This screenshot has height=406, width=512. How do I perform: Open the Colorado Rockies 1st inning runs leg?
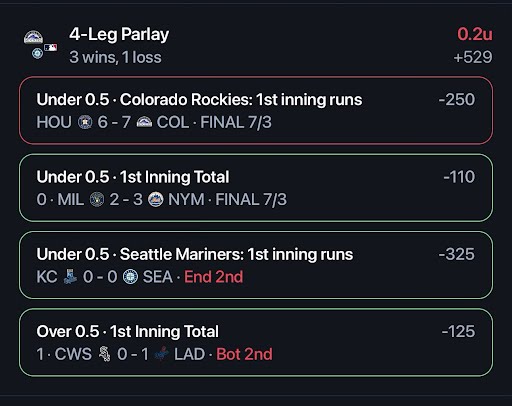pyautogui.click(x=256, y=111)
